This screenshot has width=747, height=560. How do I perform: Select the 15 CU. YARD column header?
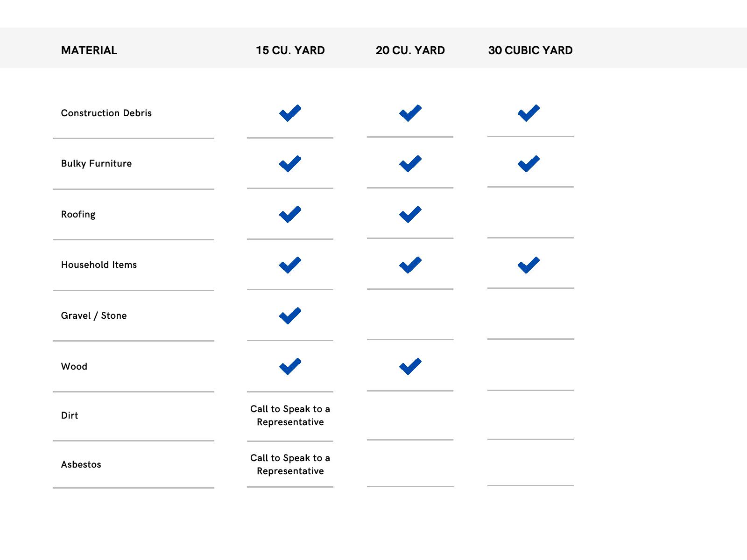pyautogui.click(x=290, y=50)
